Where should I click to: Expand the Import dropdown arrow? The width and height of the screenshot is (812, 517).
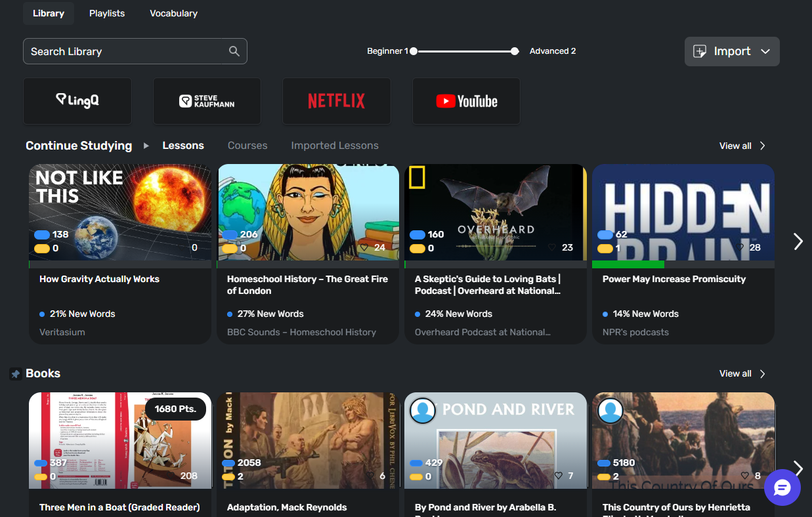click(765, 51)
